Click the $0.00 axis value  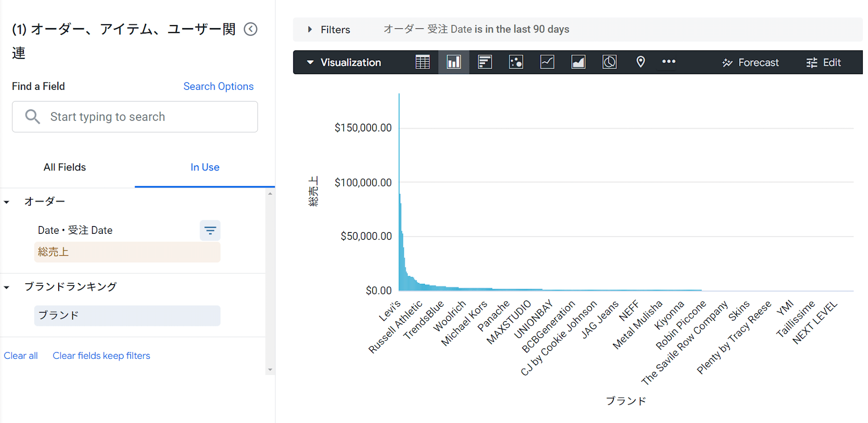(x=378, y=290)
